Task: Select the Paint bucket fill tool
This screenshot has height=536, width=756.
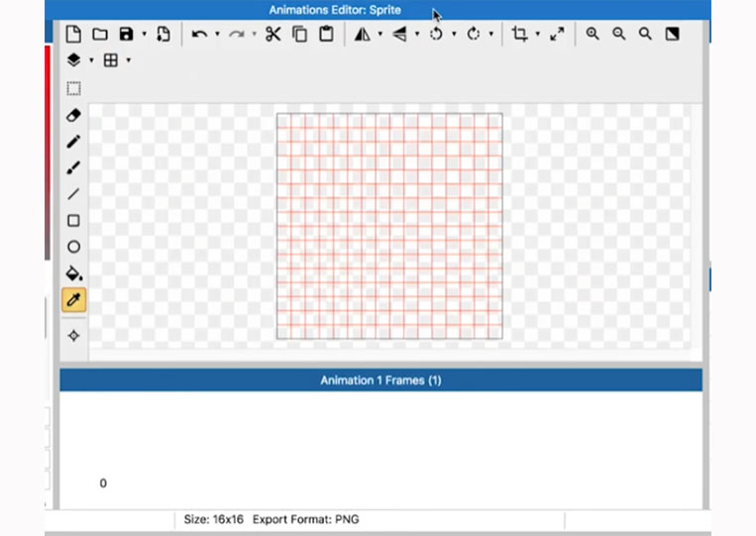Action: pyautogui.click(x=73, y=273)
